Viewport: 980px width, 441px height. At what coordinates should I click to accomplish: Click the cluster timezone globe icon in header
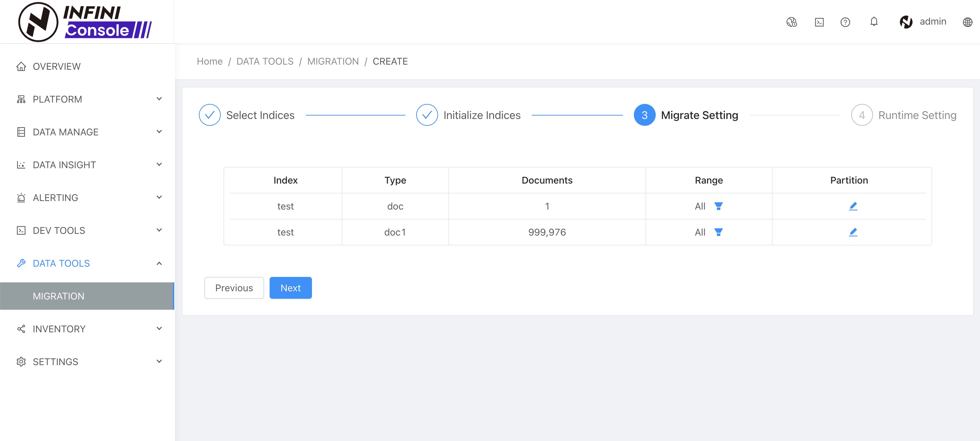pos(791,22)
